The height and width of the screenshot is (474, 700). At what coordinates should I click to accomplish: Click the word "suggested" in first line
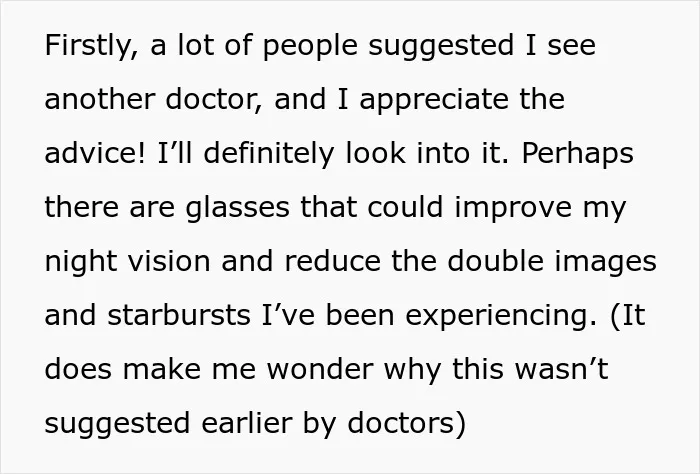pyautogui.click(x=441, y=48)
